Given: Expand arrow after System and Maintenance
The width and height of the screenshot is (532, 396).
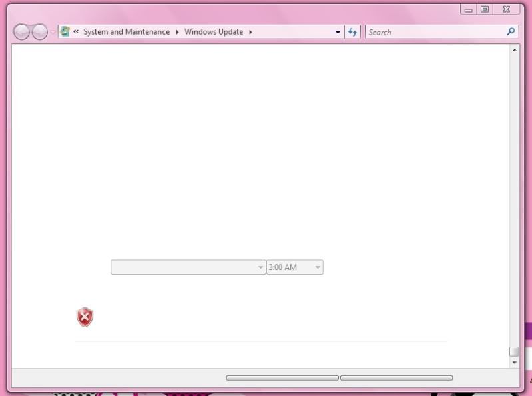Looking at the screenshot, I should click(x=177, y=32).
